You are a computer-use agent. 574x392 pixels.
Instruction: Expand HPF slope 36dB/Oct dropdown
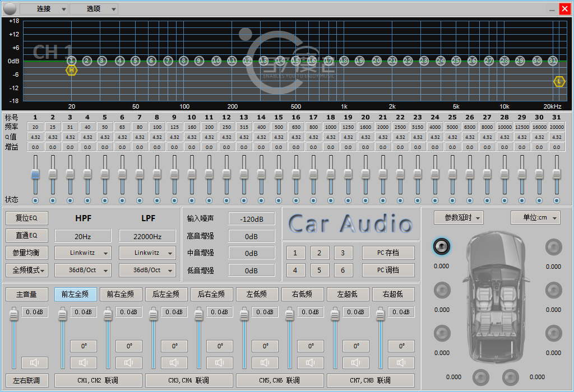(x=83, y=270)
